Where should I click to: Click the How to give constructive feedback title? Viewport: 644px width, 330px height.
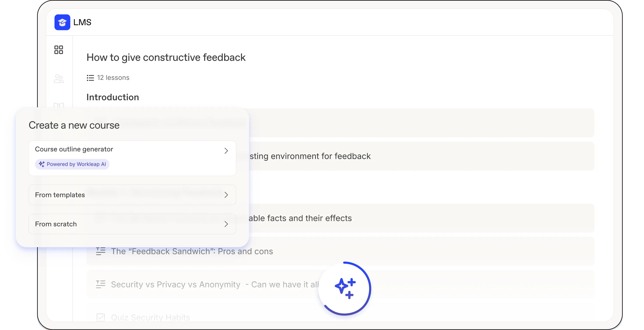(x=166, y=57)
